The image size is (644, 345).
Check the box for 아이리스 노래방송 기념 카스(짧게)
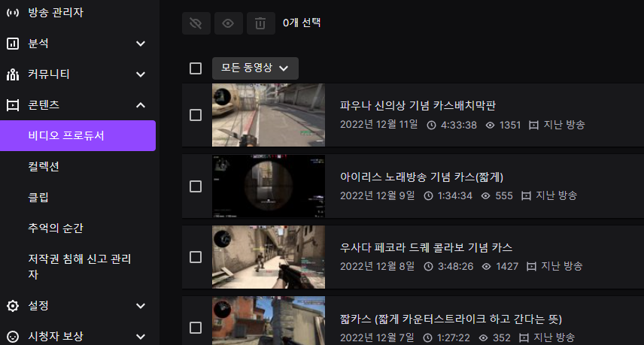pos(196,186)
